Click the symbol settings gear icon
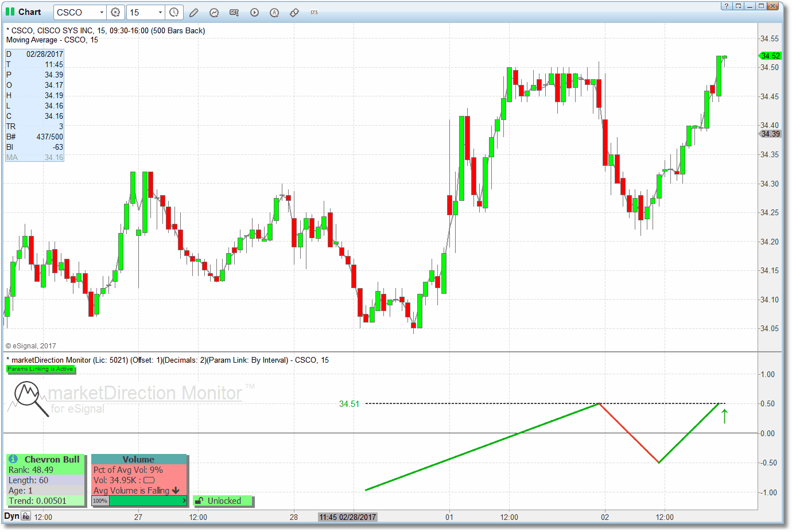 tap(115, 12)
